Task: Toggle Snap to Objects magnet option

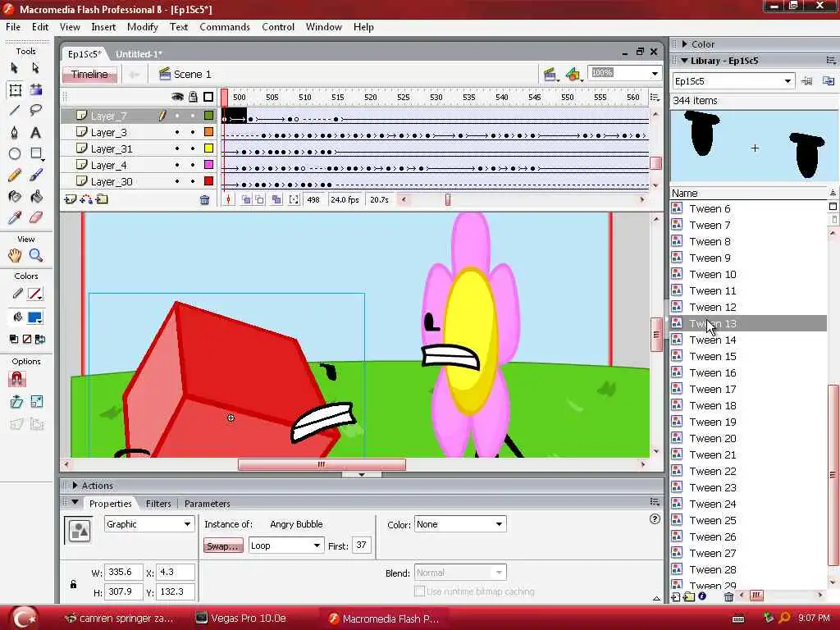Action: click(x=16, y=379)
